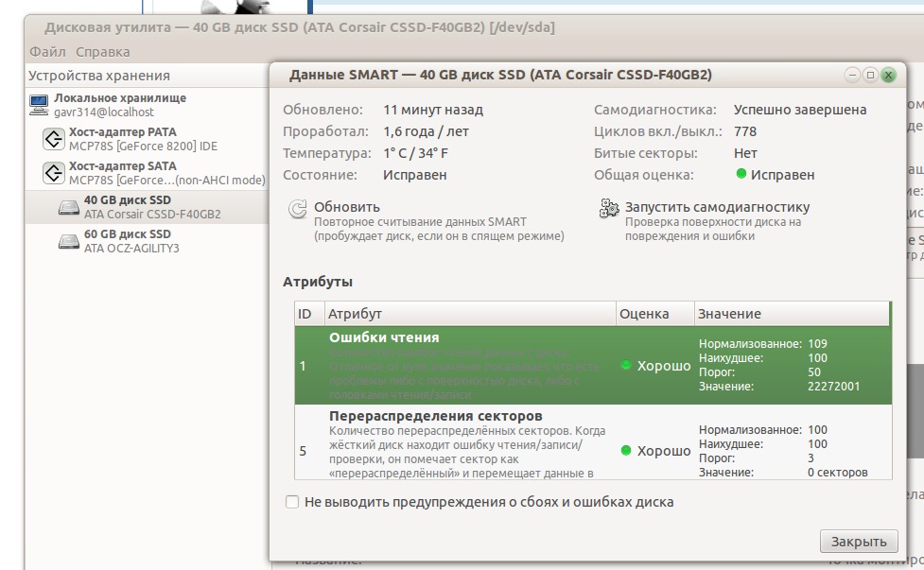Click the '0 секторов' value

(837, 473)
